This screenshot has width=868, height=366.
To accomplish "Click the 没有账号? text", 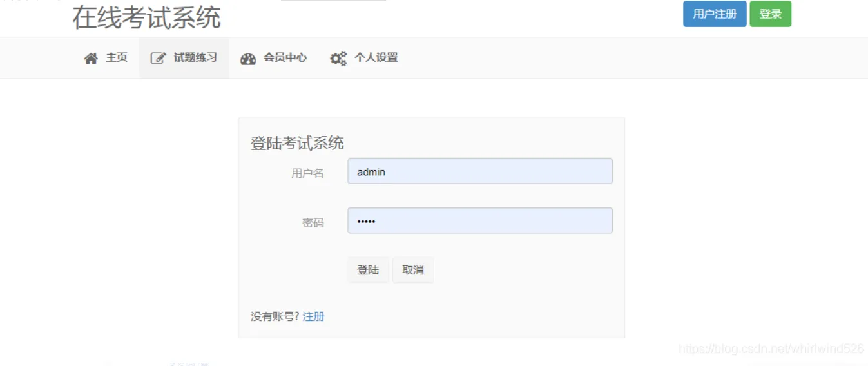I will [275, 316].
